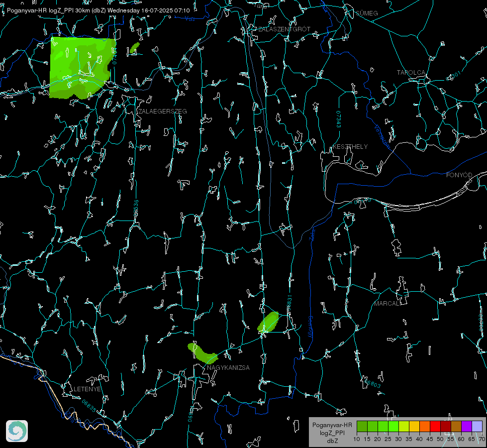Screen dimensions: 487x448
Task: Click the legend's Poganyvar-HR logZ_PPI dbZ label
Action: 332,433
